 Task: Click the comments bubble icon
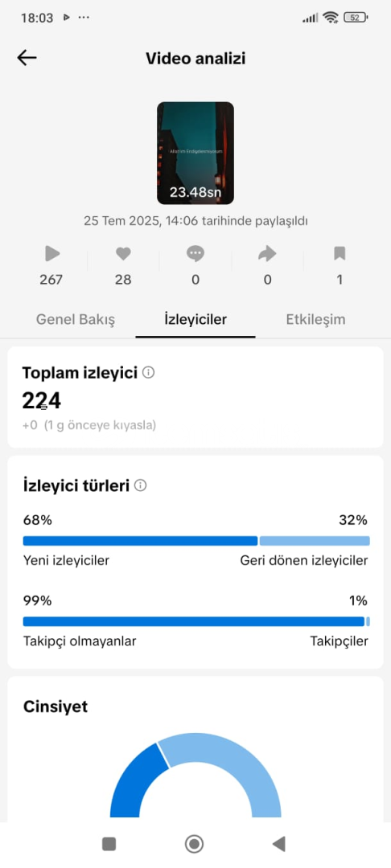pyautogui.click(x=195, y=254)
